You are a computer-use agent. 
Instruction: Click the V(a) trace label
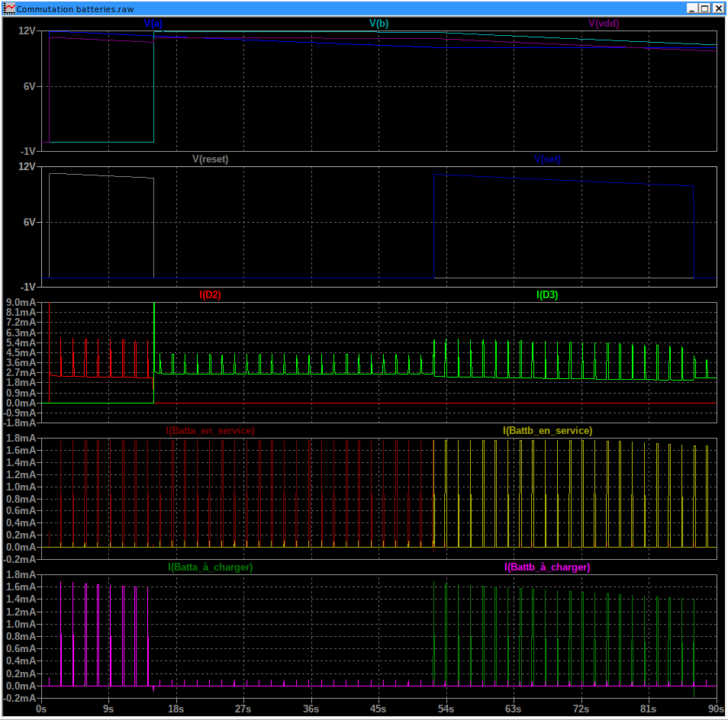[153, 24]
